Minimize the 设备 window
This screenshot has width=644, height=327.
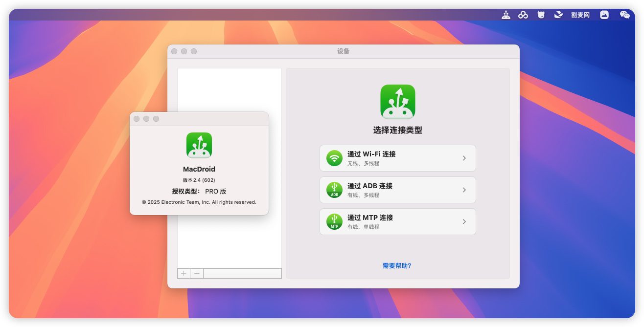tap(184, 51)
